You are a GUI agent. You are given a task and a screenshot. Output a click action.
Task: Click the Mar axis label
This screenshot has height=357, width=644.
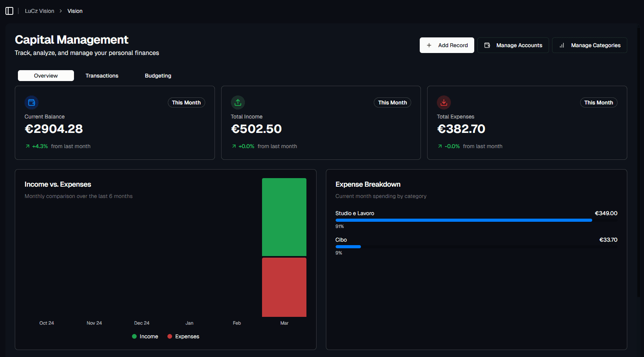pyautogui.click(x=284, y=323)
